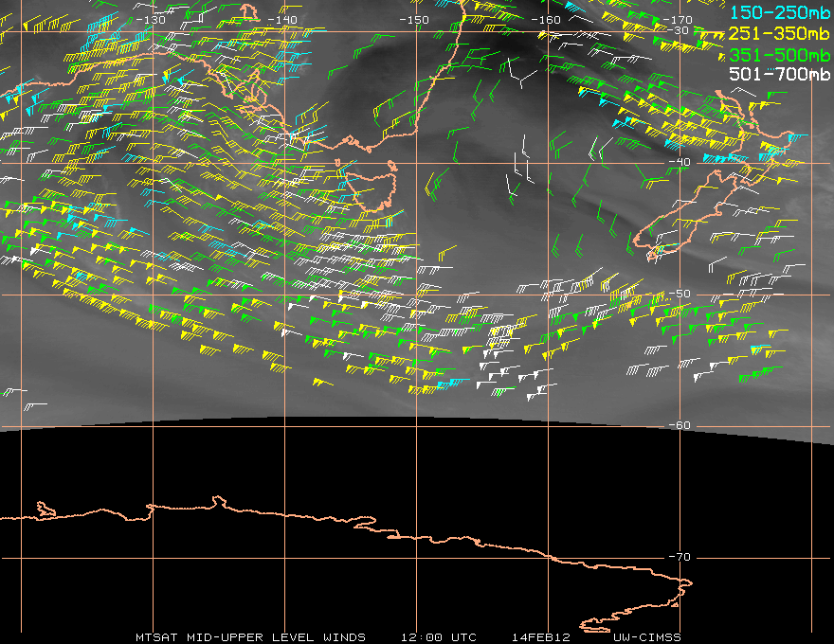Click the green 351-500mb legend label
Image resolution: width=834 pixels, height=644 pixels.
point(779,55)
